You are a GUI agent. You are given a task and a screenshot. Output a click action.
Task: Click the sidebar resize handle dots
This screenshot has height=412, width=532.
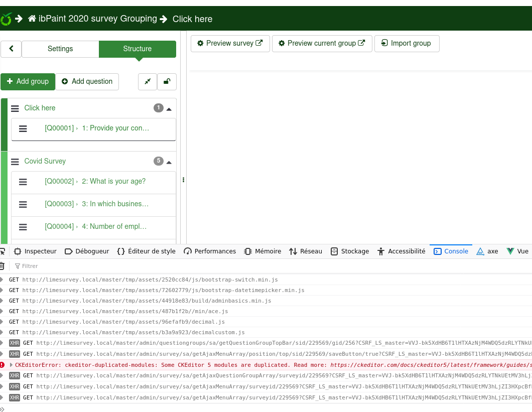point(183,180)
